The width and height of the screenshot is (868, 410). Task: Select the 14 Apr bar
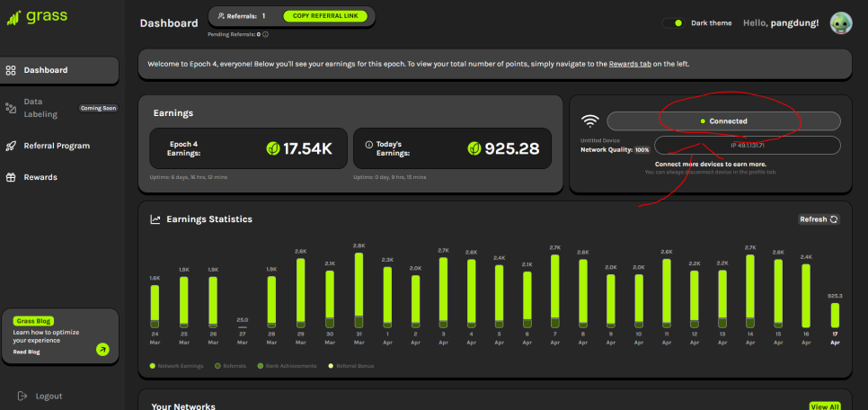(x=750, y=291)
